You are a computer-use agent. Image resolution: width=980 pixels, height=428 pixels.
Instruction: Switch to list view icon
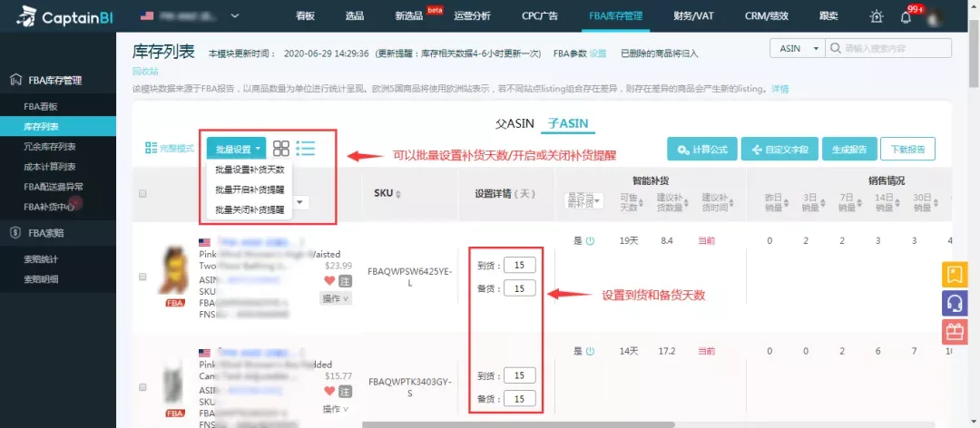pos(306,148)
